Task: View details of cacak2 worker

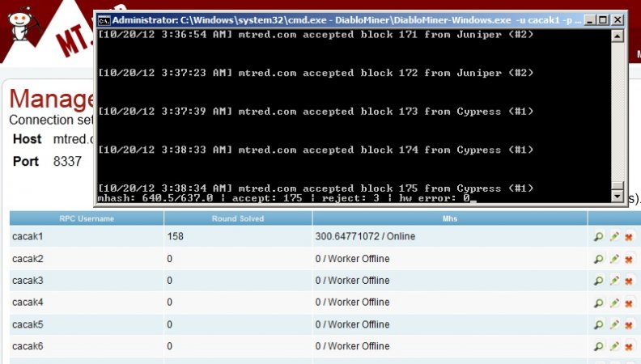Action: pyautogui.click(x=598, y=259)
